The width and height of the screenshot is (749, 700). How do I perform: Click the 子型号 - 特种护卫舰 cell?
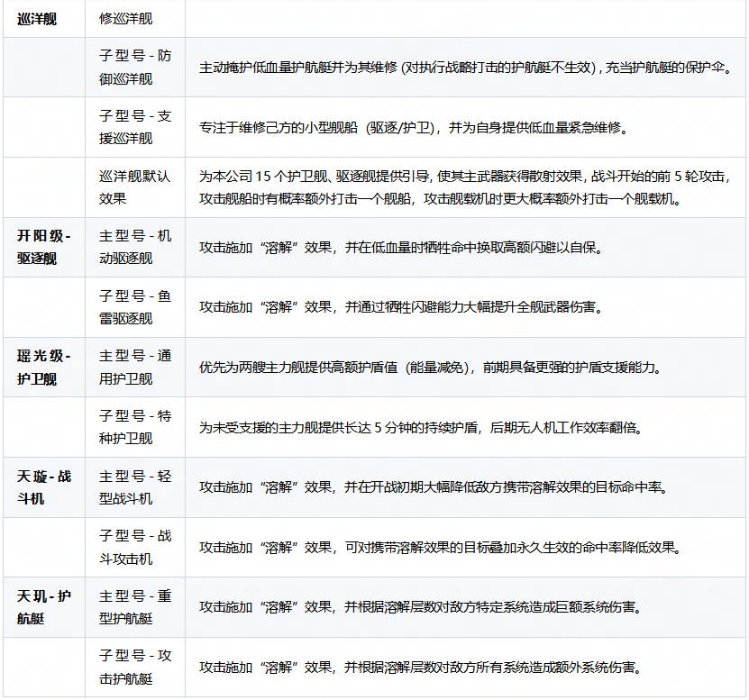pos(135,427)
